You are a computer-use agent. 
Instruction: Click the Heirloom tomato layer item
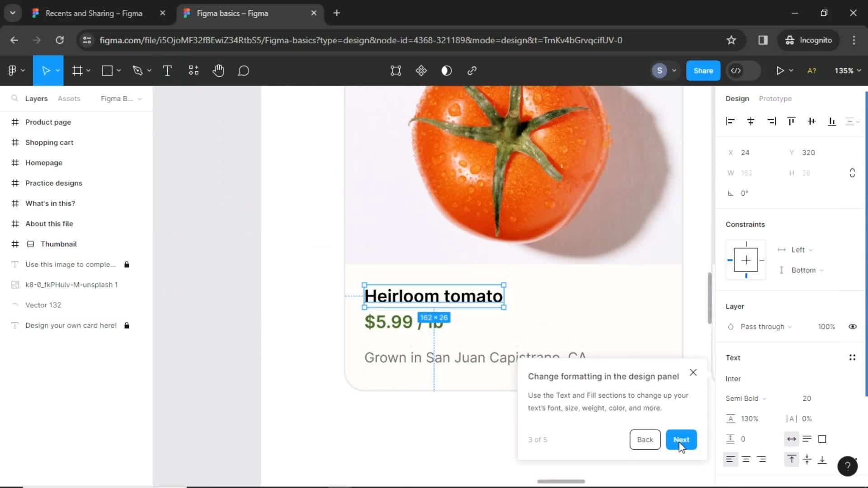click(x=434, y=296)
